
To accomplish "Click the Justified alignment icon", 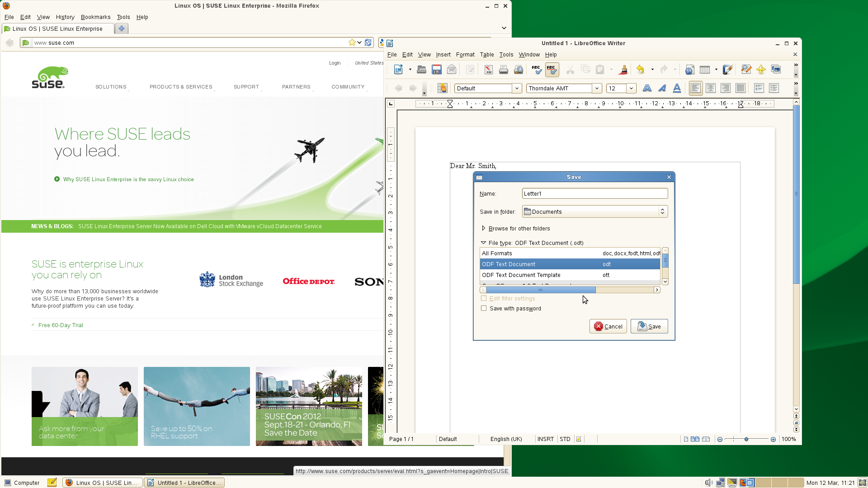I will [x=740, y=88].
